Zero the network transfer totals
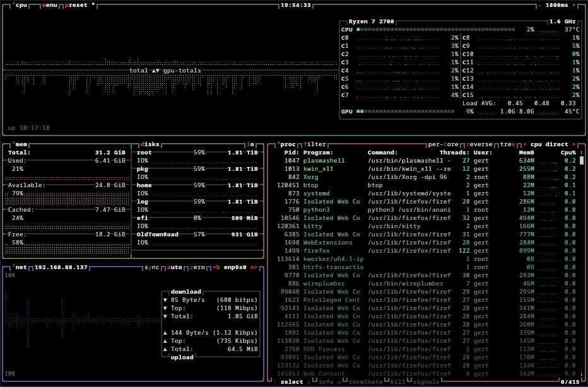This screenshot has width=588, height=387. 197,267
